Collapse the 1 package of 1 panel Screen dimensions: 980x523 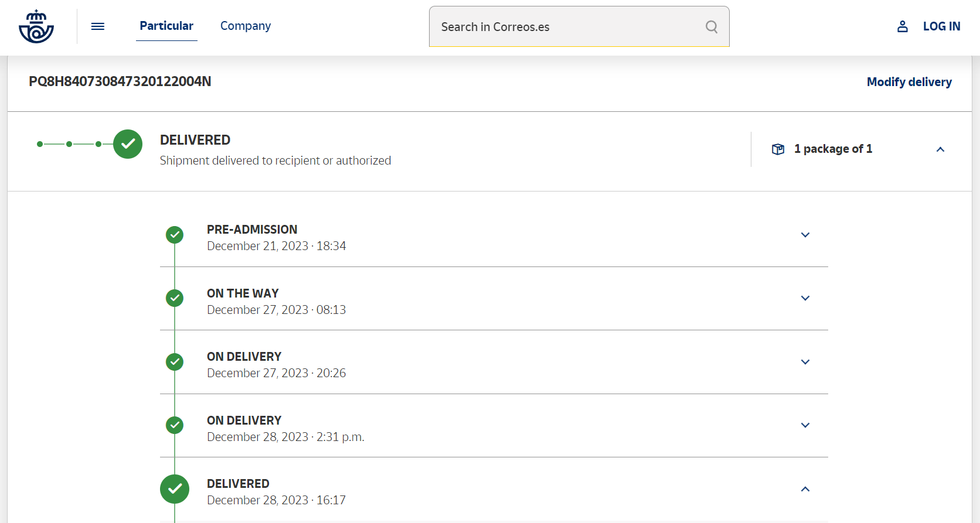coord(940,149)
